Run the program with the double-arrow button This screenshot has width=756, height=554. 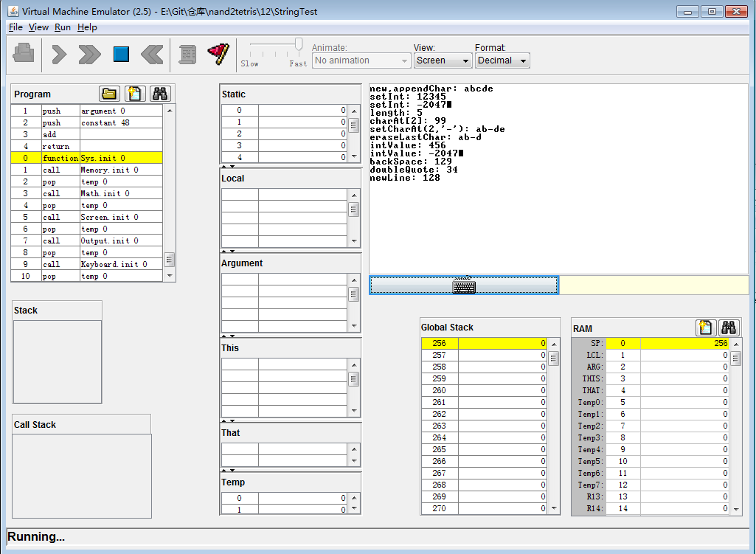coord(89,54)
